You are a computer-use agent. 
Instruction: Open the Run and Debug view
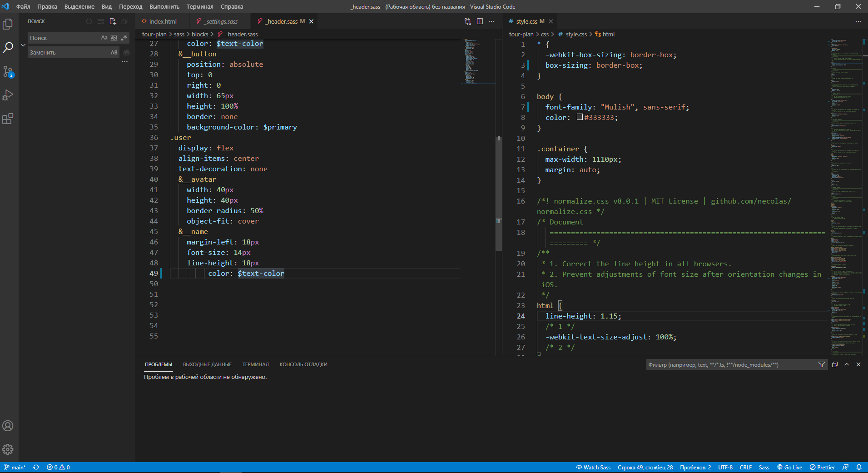click(x=8, y=95)
